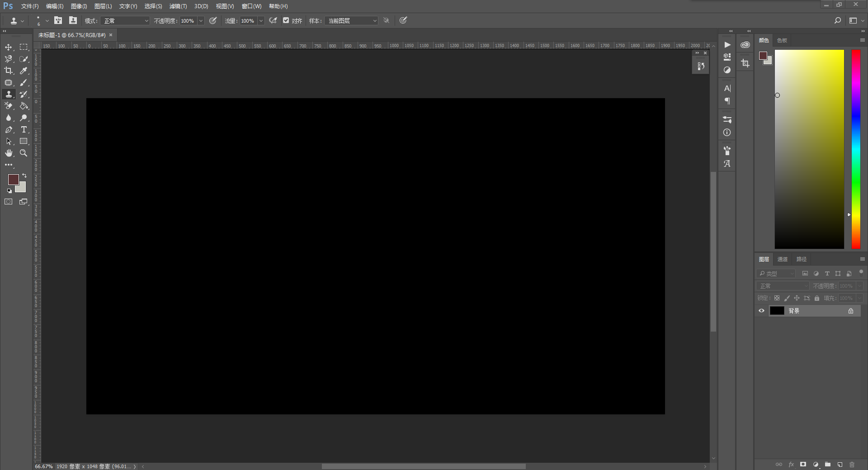The width and height of the screenshot is (868, 470).
Task: Open the Actions panel play icon
Action: pos(727,45)
